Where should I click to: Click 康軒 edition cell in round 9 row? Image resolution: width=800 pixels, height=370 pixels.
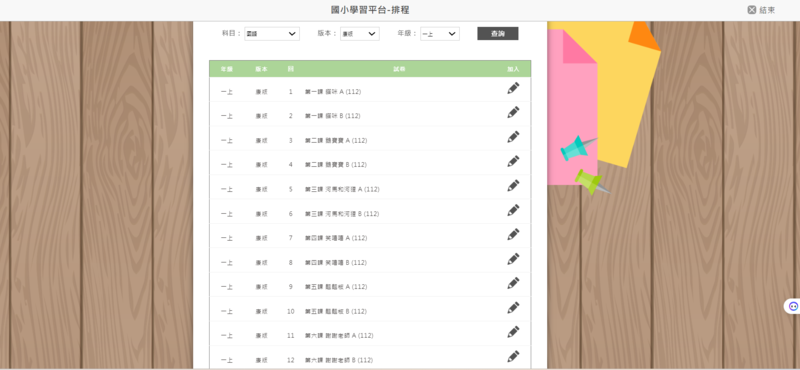261,287
